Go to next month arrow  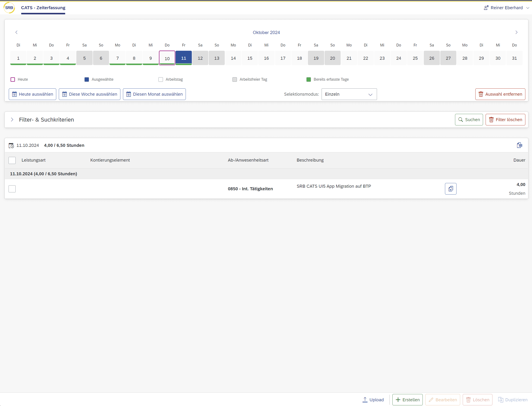516,32
